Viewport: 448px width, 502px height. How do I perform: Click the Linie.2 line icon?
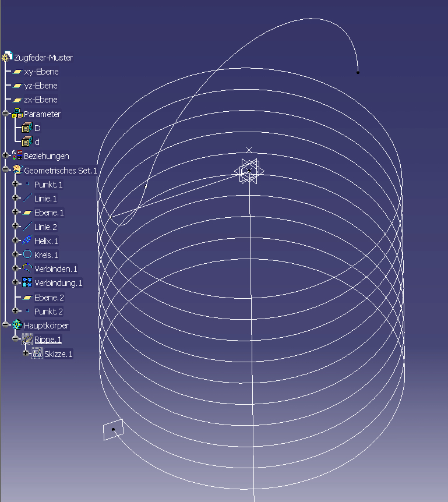point(27,227)
